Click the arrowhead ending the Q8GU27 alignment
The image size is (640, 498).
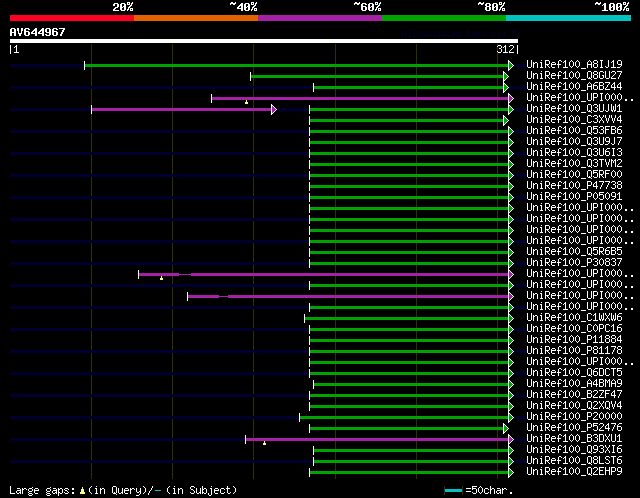508,76
